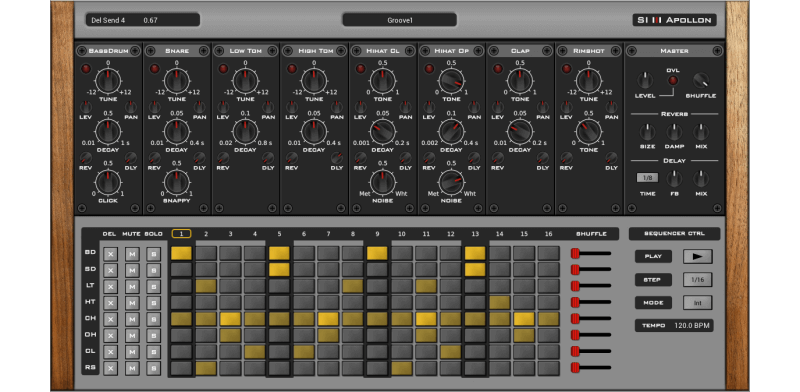Click the Hihat Cl Noise knob
800x392 pixels.
click(383, 182)
